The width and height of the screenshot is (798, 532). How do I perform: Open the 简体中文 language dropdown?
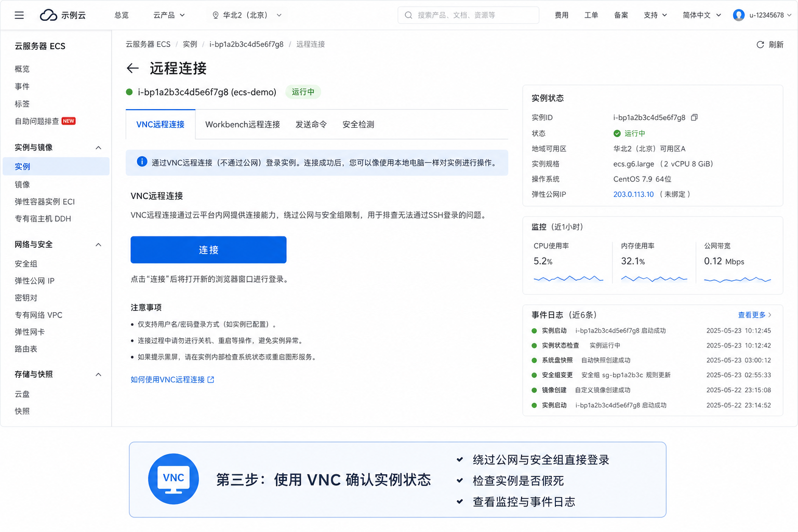[x=702, y=15]
